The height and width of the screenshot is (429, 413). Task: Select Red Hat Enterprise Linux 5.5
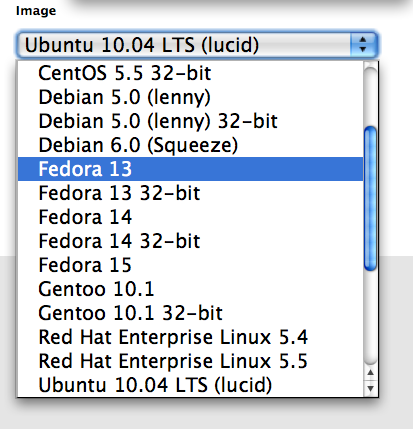tap(190, 361)
